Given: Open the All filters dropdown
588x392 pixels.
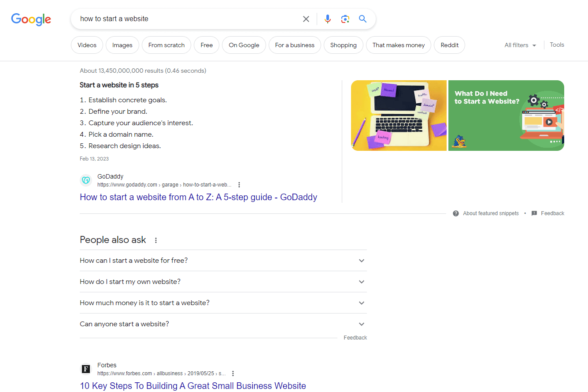Looking at the screenshot, I should (x=520, y=45).
